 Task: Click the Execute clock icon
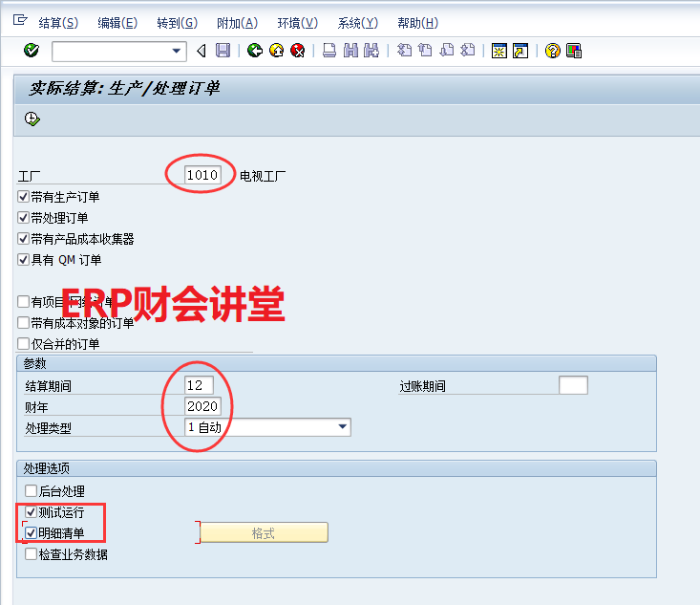tap(32, 119)
